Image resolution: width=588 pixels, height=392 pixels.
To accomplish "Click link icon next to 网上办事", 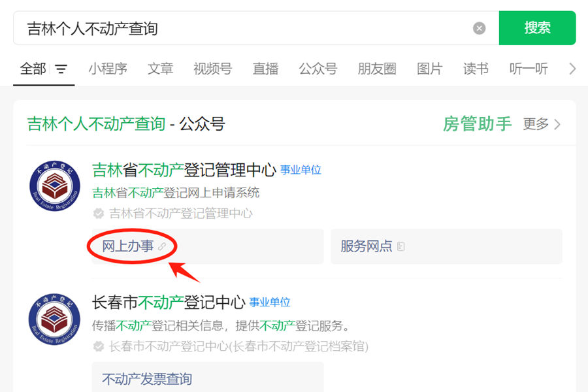I will coord(162,246).
